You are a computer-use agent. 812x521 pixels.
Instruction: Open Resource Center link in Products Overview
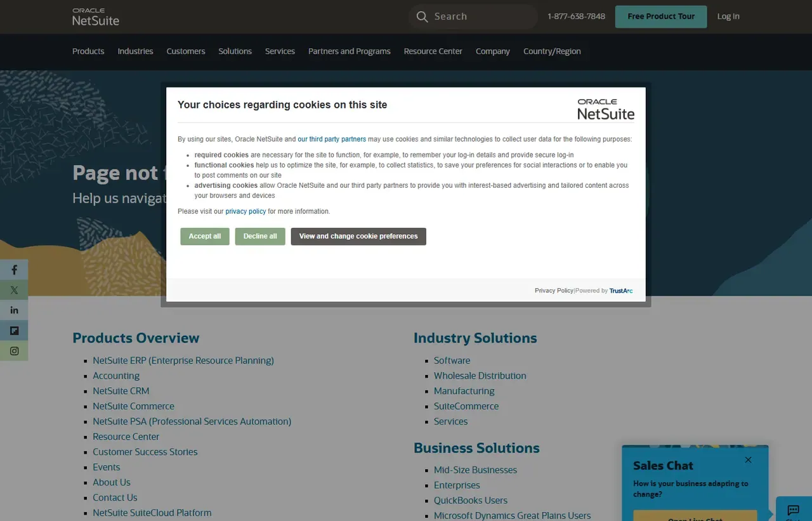tap(126, 437)
